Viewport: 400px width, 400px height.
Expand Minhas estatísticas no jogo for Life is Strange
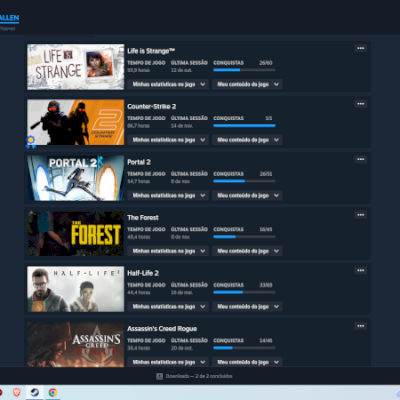(x=168, y=84)
